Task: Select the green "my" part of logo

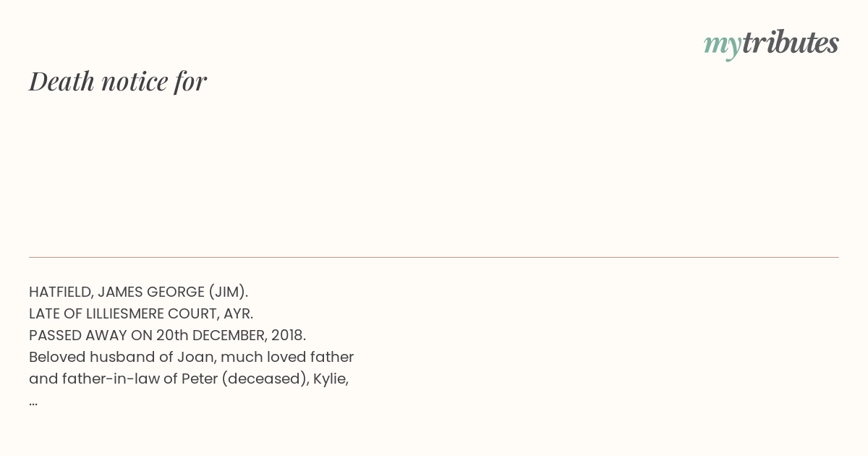Action: tap(723, 46)
